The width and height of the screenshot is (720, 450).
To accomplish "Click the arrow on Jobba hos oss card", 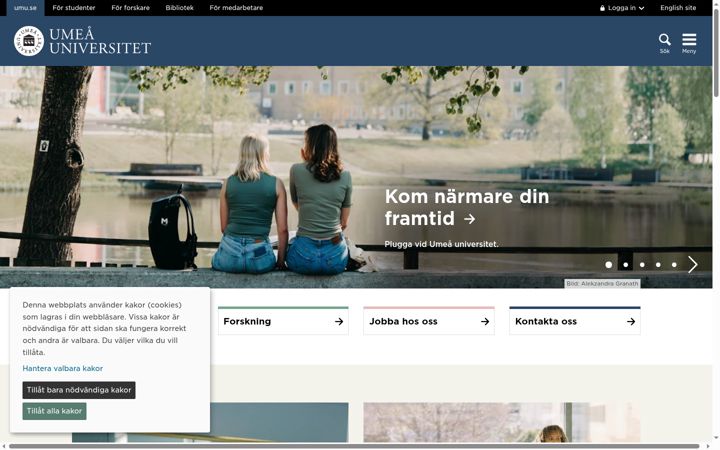I will point(485,321).
